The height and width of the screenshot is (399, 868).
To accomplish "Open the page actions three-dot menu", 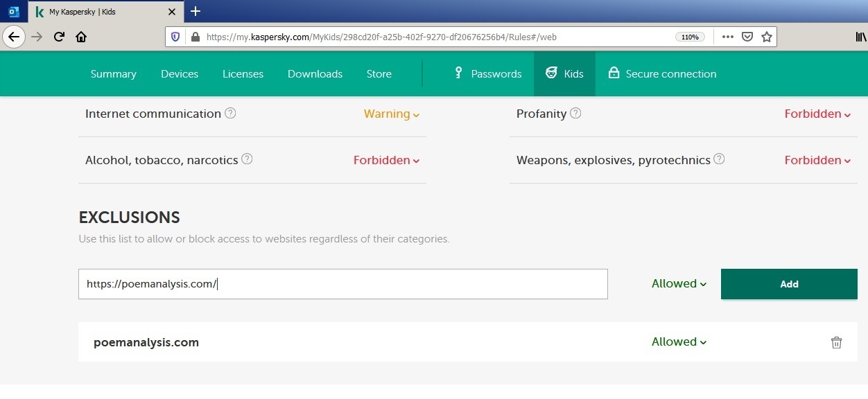I will click(x=728, y=37).
